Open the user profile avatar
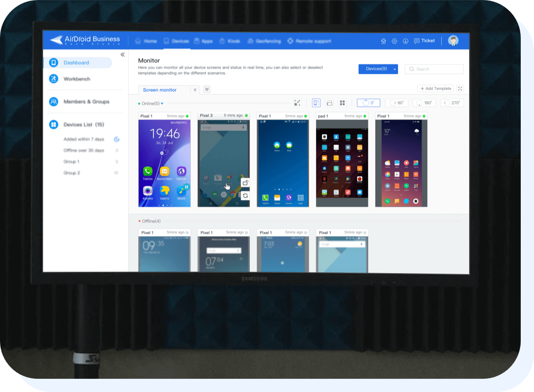 (x=453, y=41)
